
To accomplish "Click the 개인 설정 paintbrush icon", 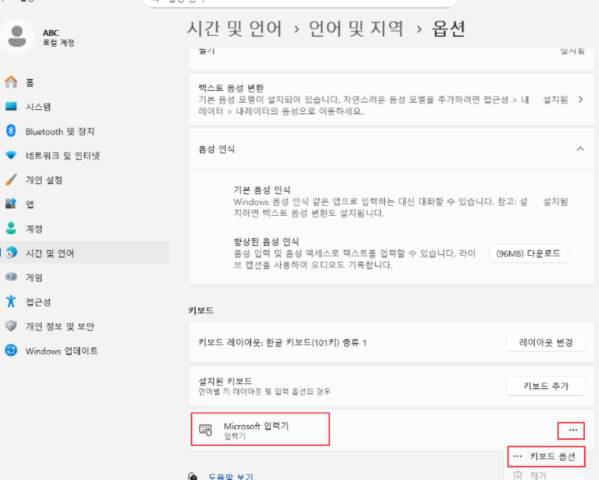I will [11, 180].
